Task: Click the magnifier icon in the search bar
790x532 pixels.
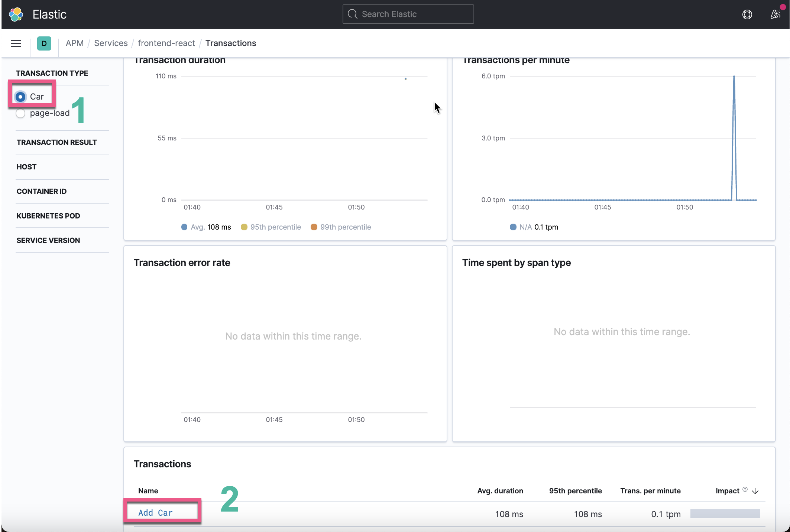Action: coord(352,14)
